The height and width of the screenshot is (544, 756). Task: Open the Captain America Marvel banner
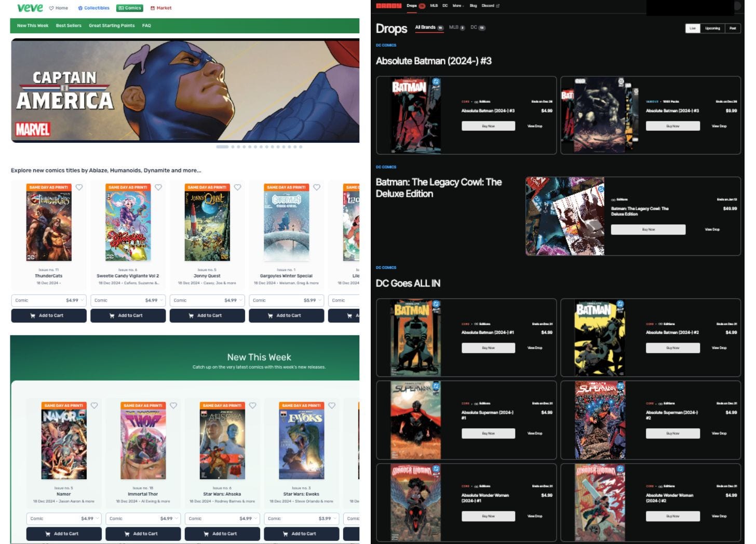pyautogui.click(x=185, y=91)
